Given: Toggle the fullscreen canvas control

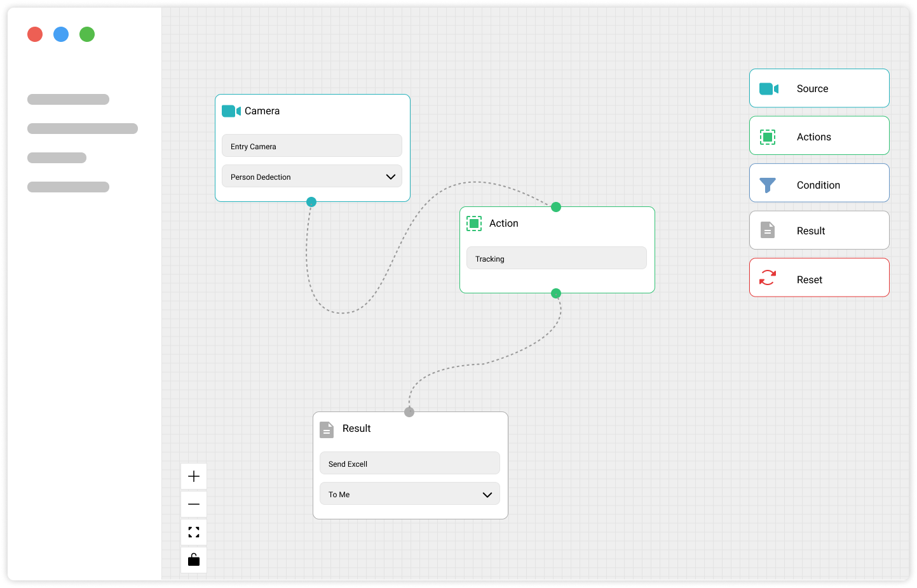Looking at the screenshot, I should [194, 531].
